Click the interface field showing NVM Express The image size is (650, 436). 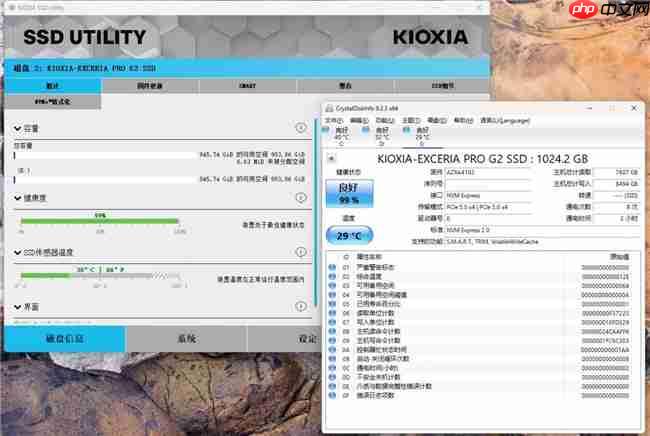point(488,195)
